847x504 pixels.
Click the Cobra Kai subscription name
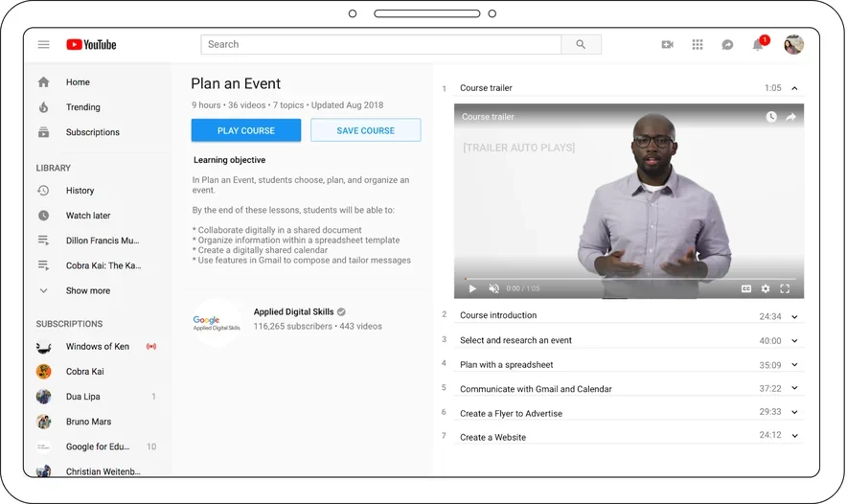tap(85, 371)
